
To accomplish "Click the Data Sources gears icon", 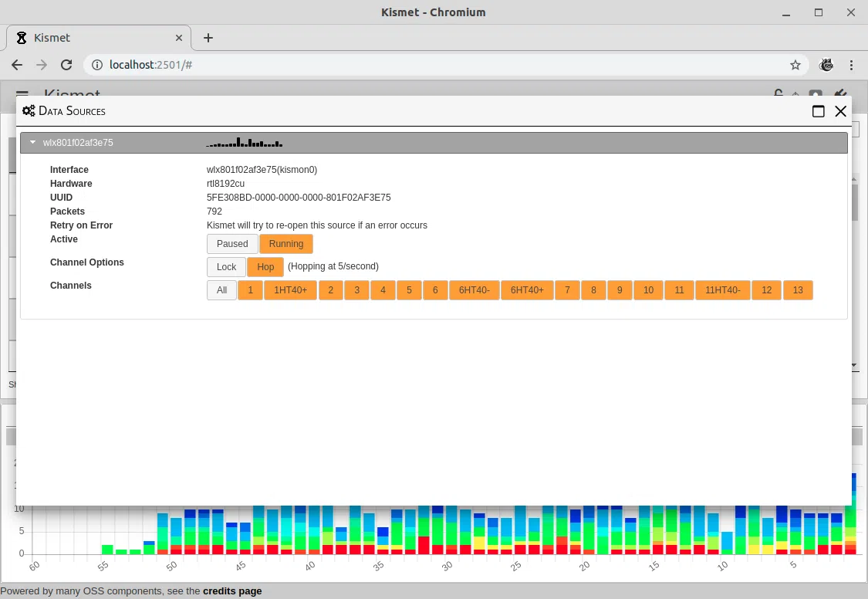I will tap(29, 110).
